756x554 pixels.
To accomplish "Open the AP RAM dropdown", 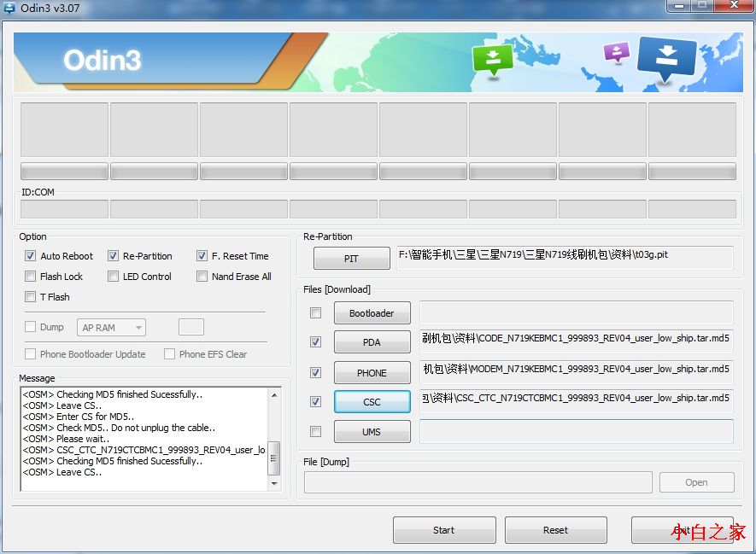I will (111, 328).
